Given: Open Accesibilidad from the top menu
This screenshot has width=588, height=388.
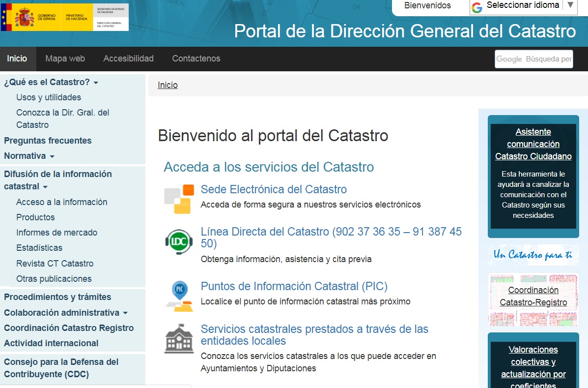Looking at the screenshot, I should [128, 59].
